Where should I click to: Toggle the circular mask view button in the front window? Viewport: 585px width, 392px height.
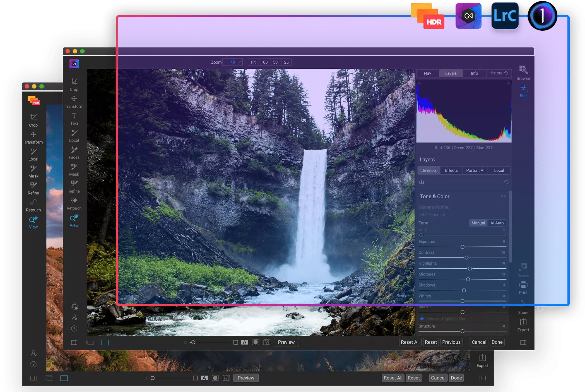(256, 342)
